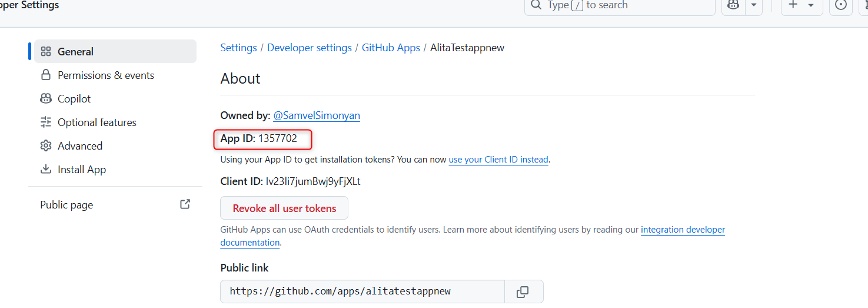The width and height of the screenshot is (868, 308).
Task: Click Revoke all user tokens
Action: [284, 208]
